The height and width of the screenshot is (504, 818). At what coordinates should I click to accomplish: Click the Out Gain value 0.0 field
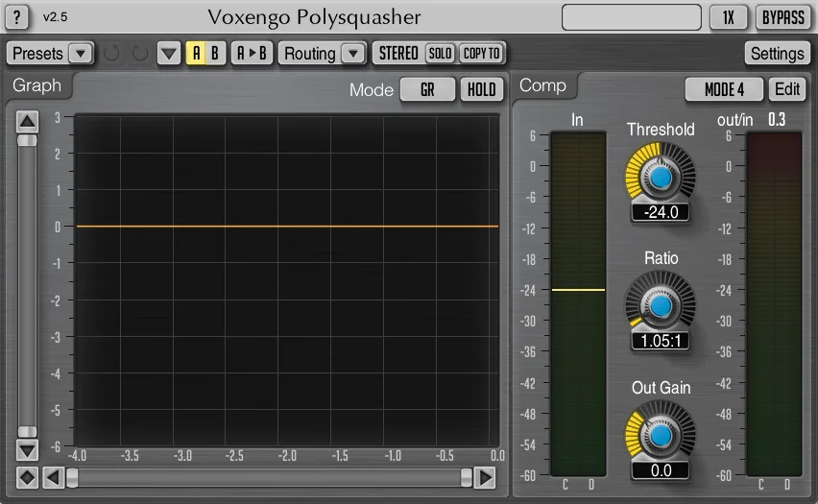pyautogui.click(x=661, y=470)
